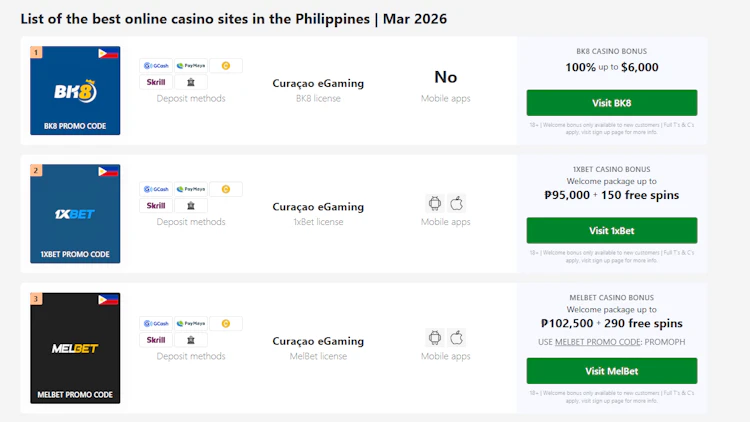This screenshot has width=750, height=422.
Task: Open the 1xBet promo code logo card
Action: (76, 214)
